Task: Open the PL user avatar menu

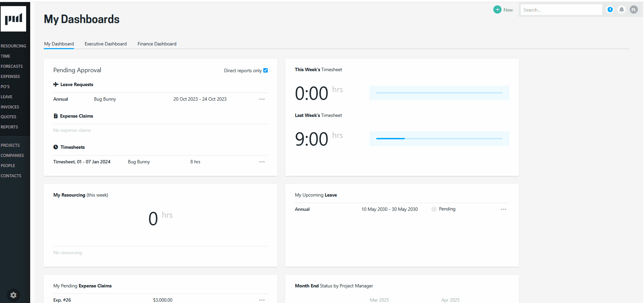Action: click(x=633, y=9)
